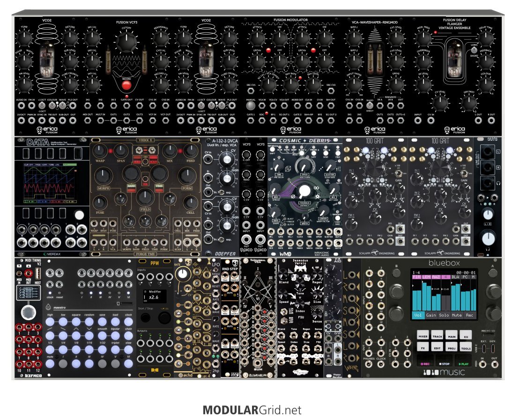Click the PPW Modifier x2.6 display
Viewport: 505px width, 420px height.
click(155, 296)
